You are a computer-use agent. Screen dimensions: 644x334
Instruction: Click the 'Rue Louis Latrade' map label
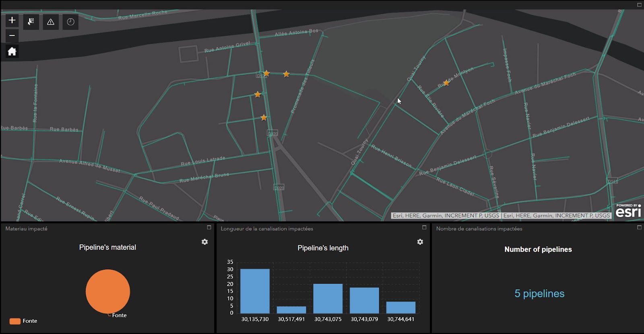(203, 161)
